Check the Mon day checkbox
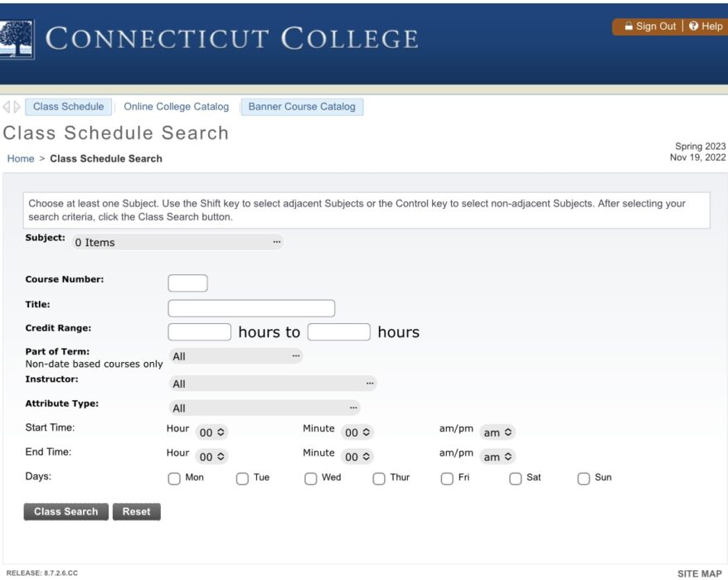The height and width of the screenshot is (580, 728). pyautogui.click(x=174, y=478)
